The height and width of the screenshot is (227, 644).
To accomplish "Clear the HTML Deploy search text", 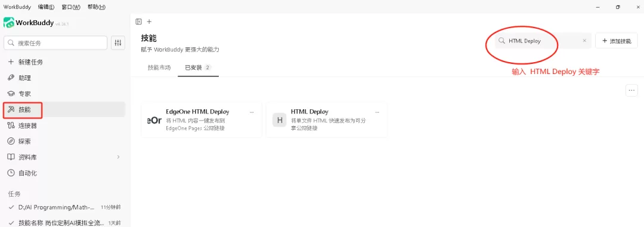I will (584, 41).
